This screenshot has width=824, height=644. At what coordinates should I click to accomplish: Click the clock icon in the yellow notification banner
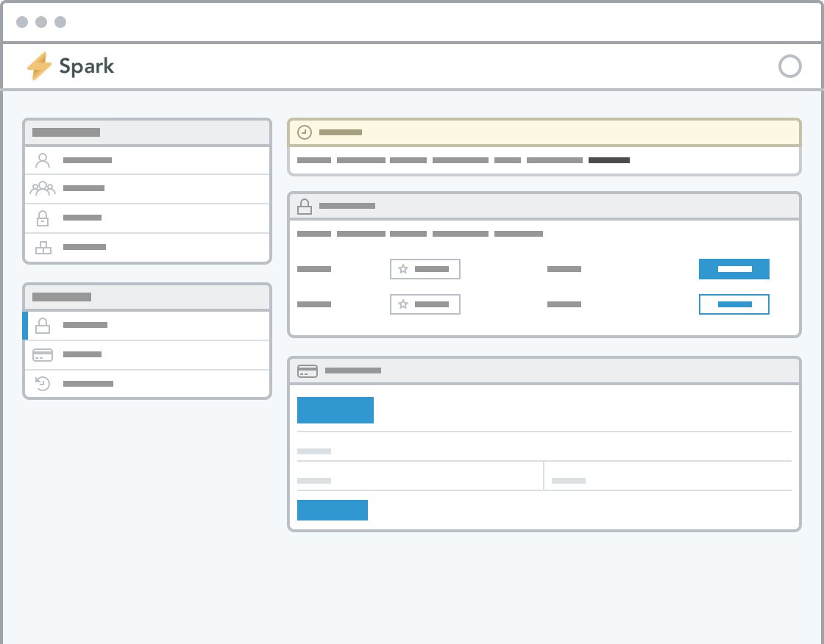(x=304, y=132)
